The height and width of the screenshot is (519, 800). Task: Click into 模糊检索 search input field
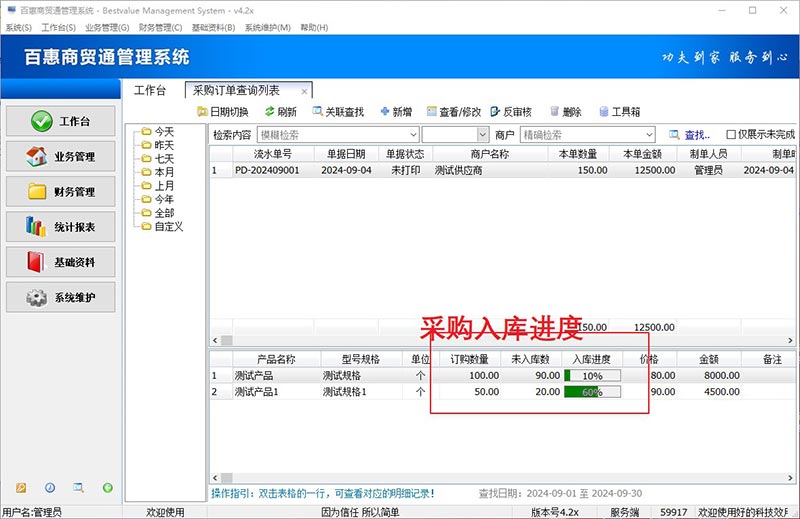(333, 135)
